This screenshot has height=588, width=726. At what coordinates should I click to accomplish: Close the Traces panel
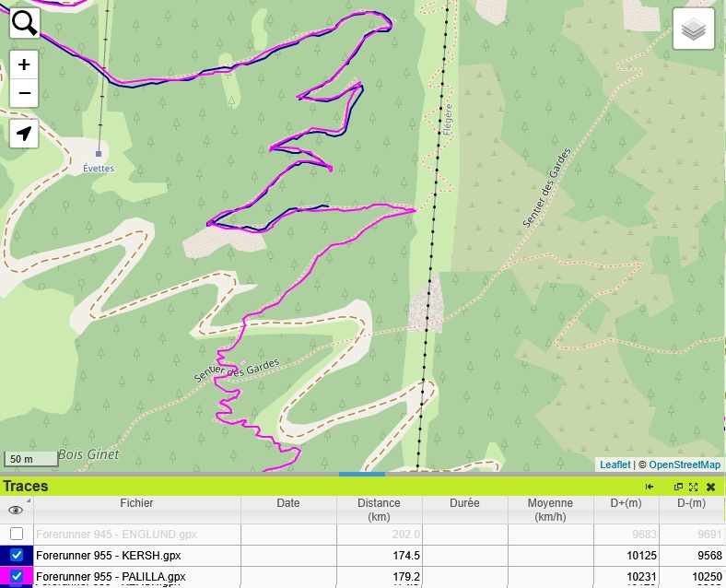click(x=710, y=487)
